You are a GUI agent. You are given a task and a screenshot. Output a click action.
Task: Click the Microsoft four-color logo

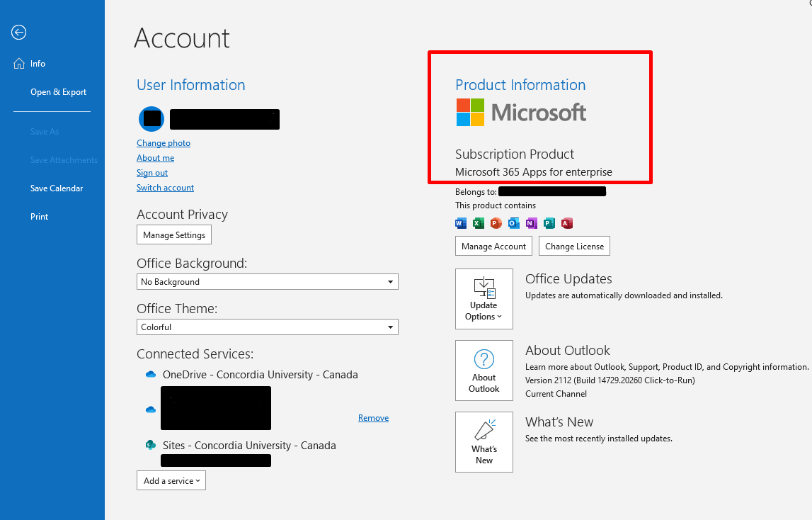click(x=470, y=113)
